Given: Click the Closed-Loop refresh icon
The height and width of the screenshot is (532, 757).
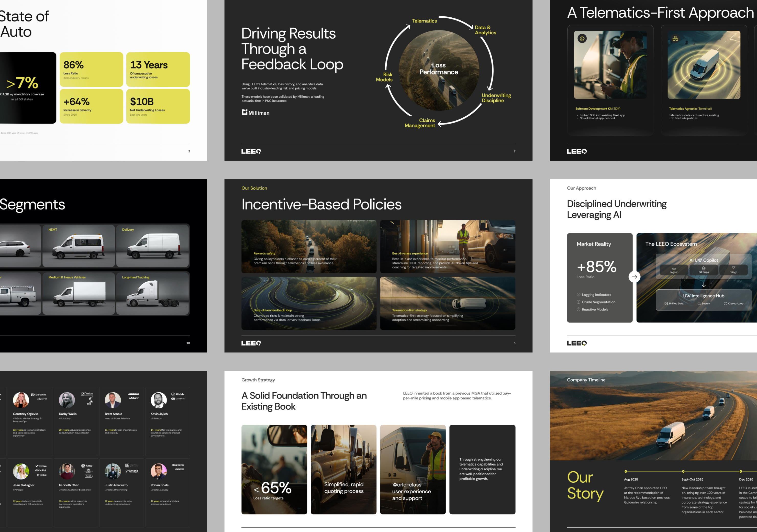Looking at the screenshot, I should (725, 303).
